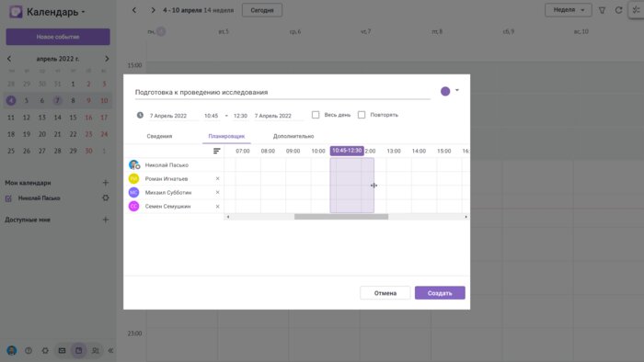Select day 21 in mini calendar

pos(57,134)
